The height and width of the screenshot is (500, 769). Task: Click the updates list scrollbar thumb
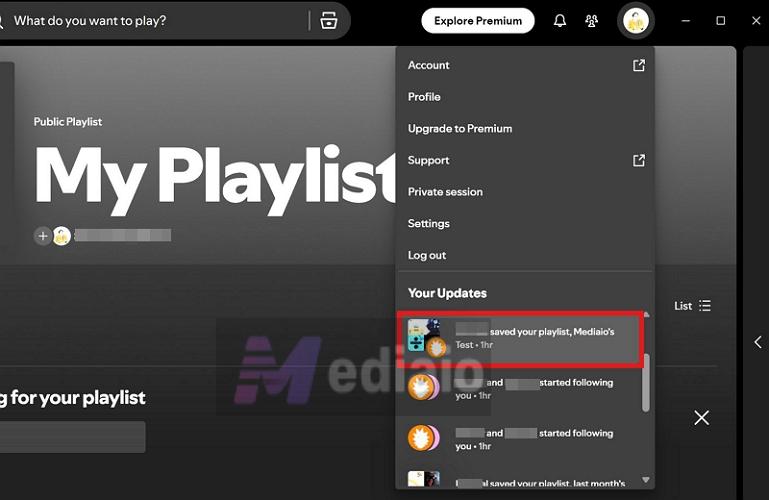pyautogui.click(x=646, y=382)
